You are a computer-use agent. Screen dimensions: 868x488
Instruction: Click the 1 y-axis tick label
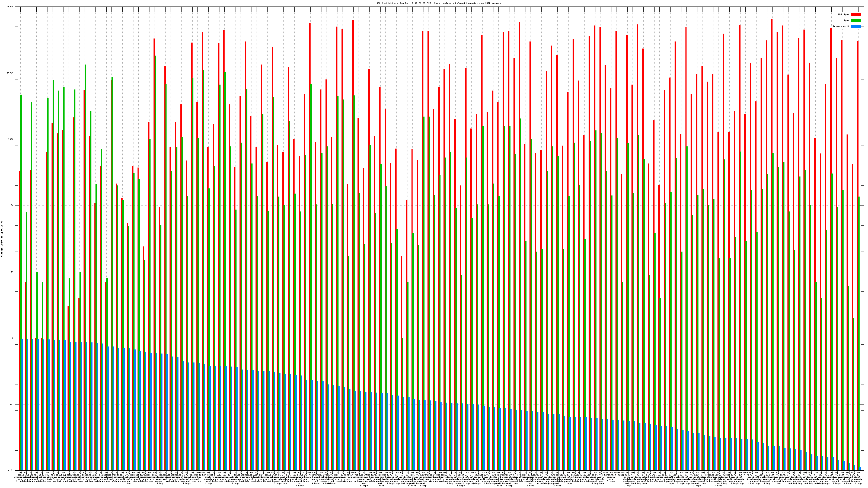tap(13, 338)
